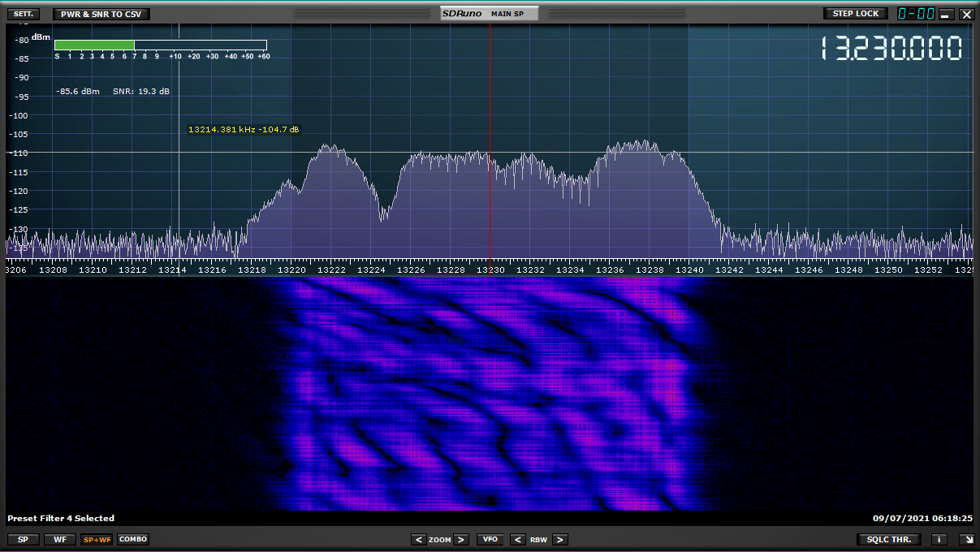
Task: Click the resize arrow icon in corner
Action: pos(966,540)
